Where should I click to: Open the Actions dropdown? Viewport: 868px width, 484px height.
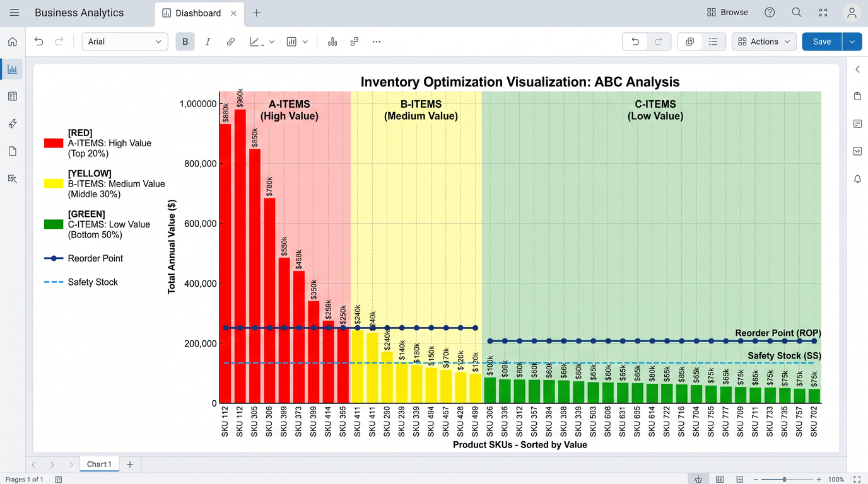click(764, 42)
